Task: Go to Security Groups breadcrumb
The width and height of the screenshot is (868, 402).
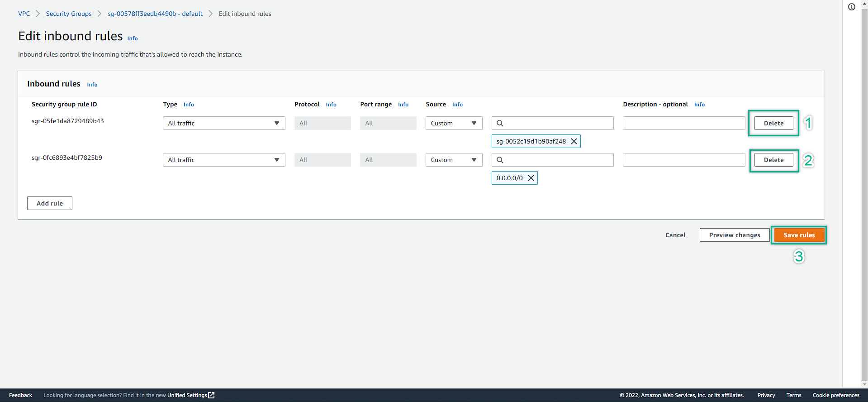Action: 69,14
